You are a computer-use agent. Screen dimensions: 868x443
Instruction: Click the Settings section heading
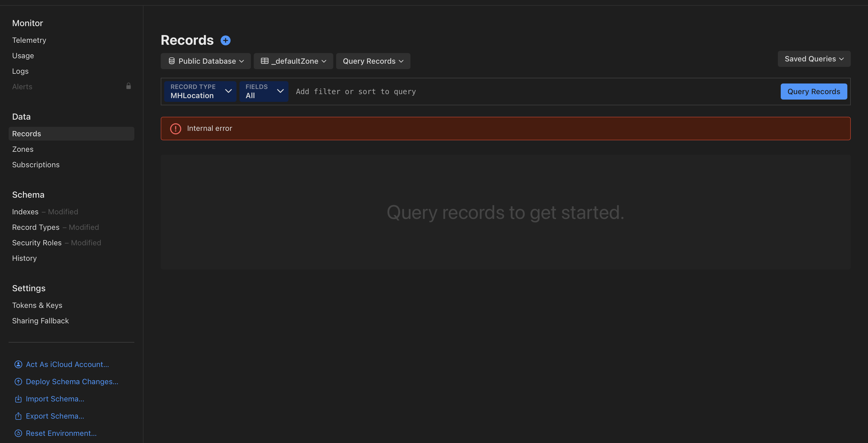pyautogui.click(x=29, y=288)
